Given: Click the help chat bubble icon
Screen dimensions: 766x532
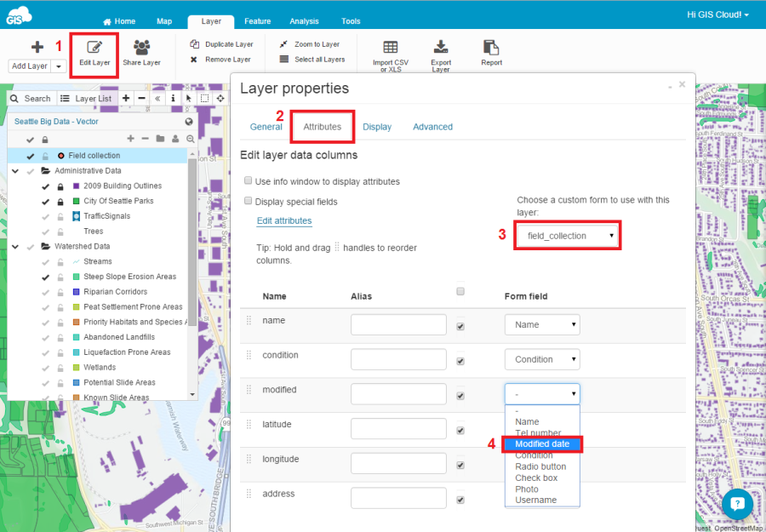Looking at the screenshot, I should pos(737,503).
